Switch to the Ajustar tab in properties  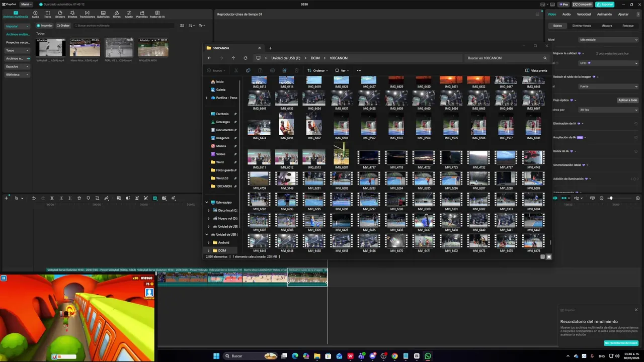623,14
